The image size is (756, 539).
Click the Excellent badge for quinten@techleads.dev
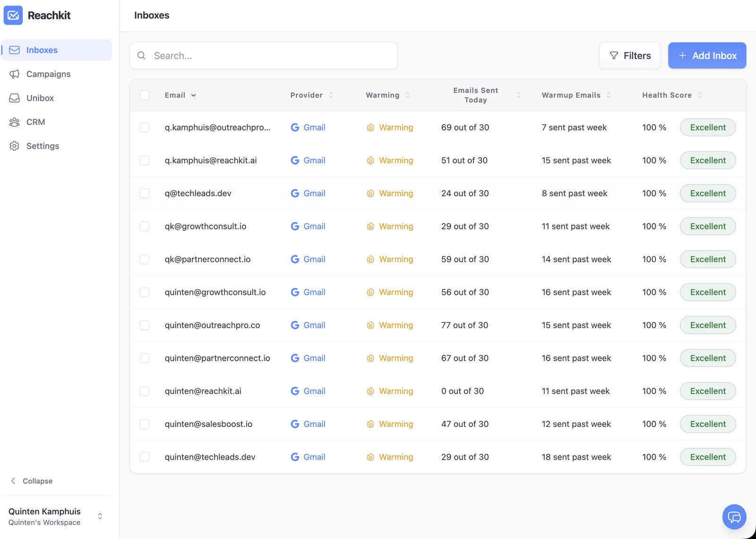click(708, 457)
